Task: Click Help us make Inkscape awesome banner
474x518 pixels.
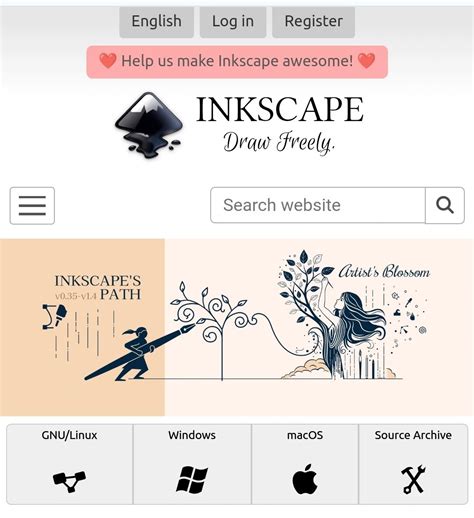Action: [x=237, y=62]
